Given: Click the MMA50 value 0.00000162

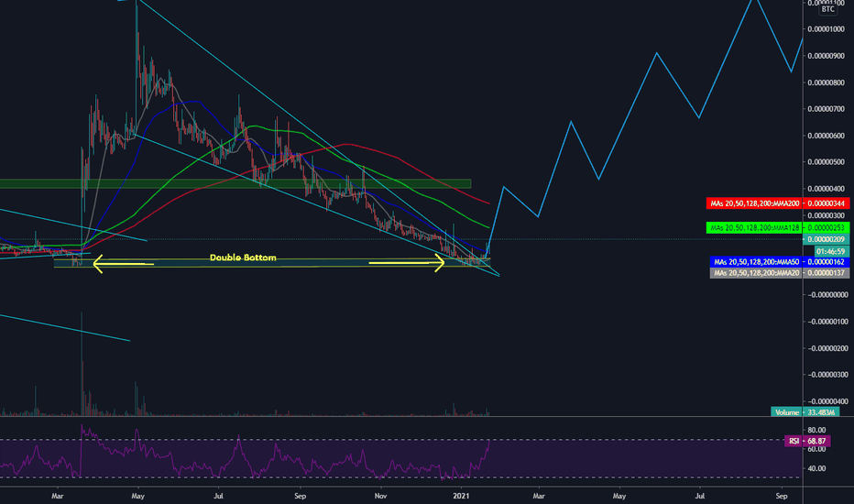Looking at the screenshot, I should coord(827,262).
